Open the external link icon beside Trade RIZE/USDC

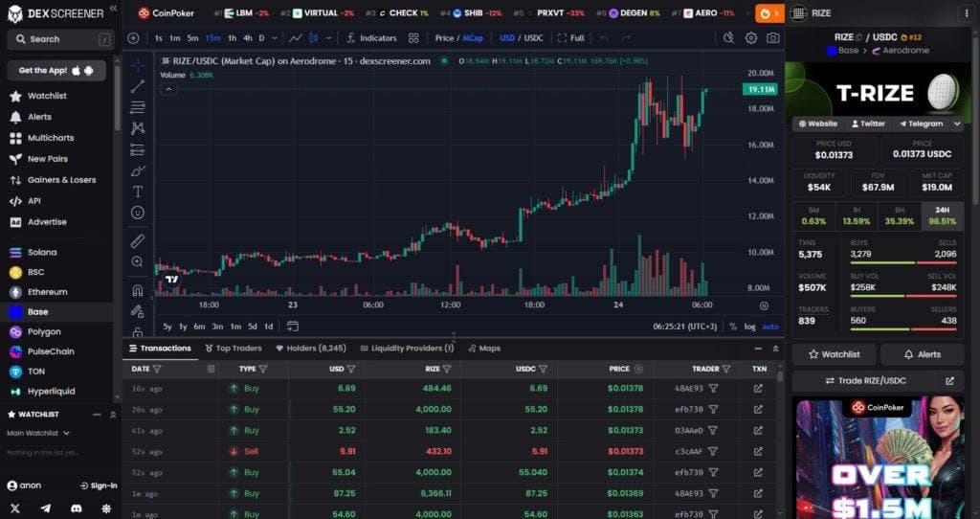[950, 381]
